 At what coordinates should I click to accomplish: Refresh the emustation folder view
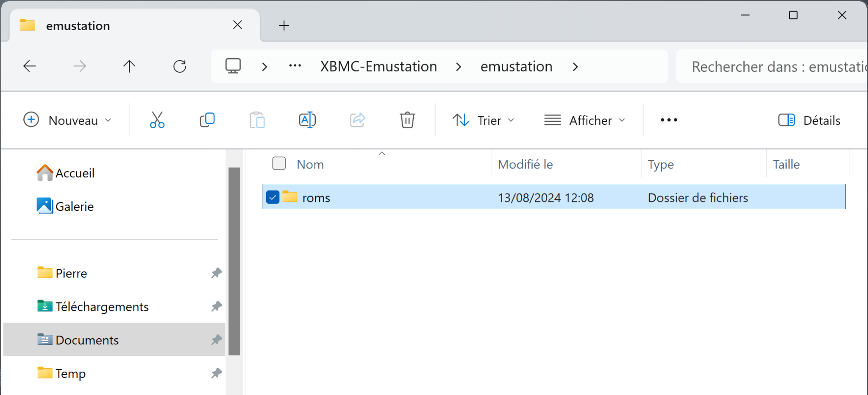pyautogui.click(x=180, y=66)
